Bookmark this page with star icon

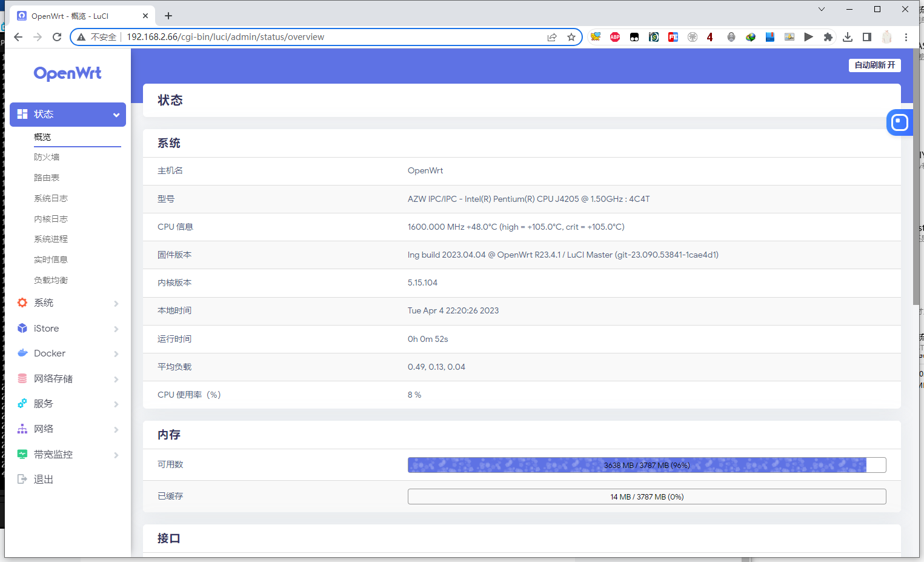point(571,37)
